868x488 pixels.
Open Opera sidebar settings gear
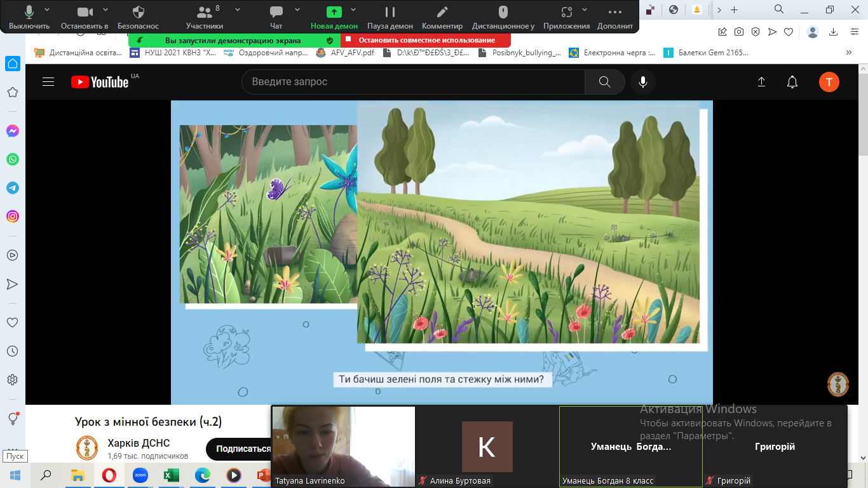[13, 380]
